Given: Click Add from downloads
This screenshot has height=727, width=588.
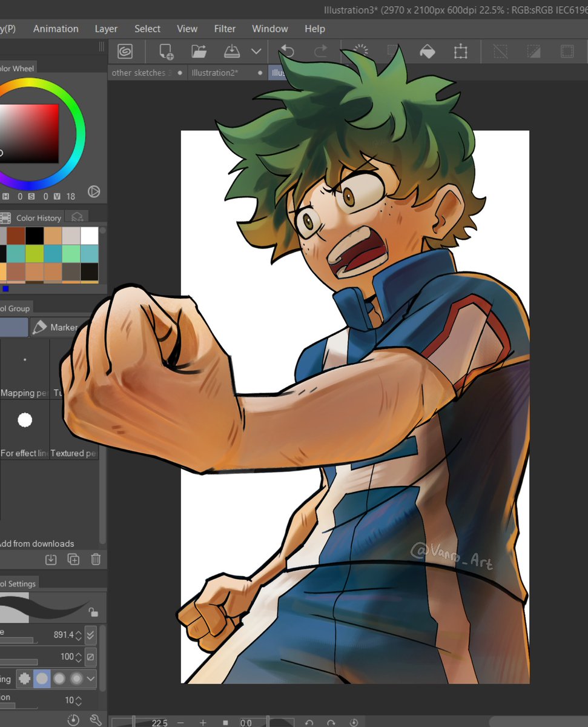Looking at the screenshot, I should pyautogui.click(x=37, y=543).
